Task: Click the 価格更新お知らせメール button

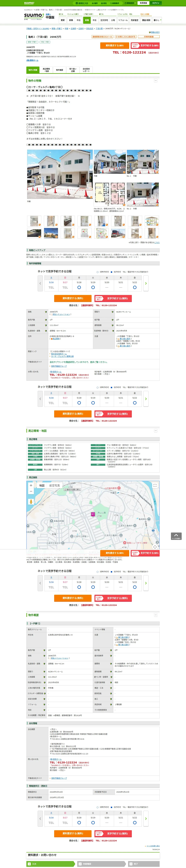Action: (x=102, y=37)
